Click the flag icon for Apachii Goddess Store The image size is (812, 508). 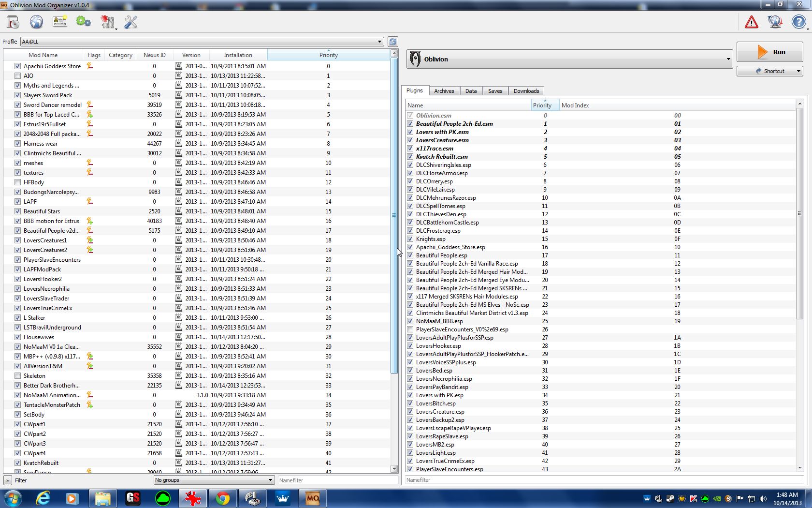pos(89,66)
